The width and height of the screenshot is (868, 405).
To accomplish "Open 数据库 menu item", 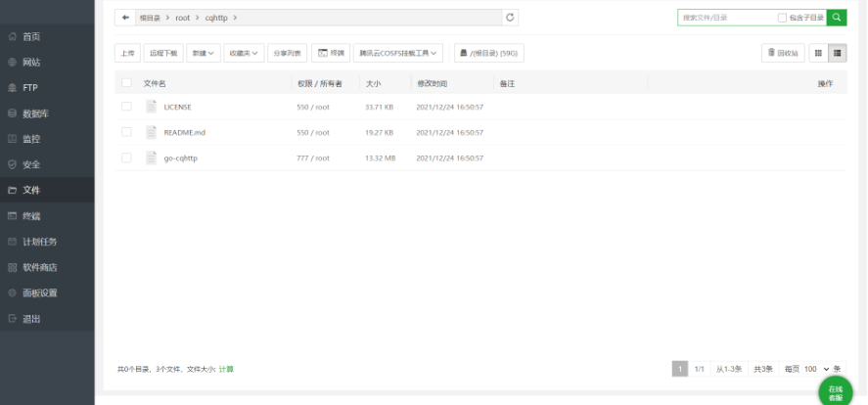I will click(35, 114).
